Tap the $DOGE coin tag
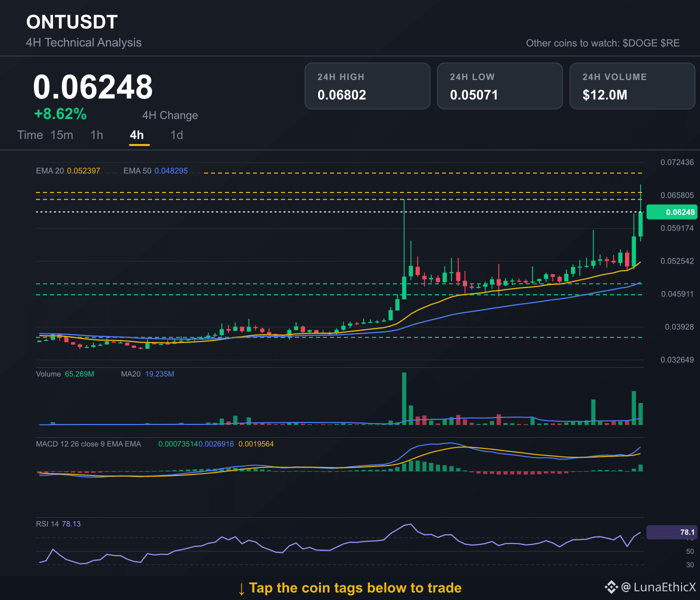 click(x=640, y=43)
